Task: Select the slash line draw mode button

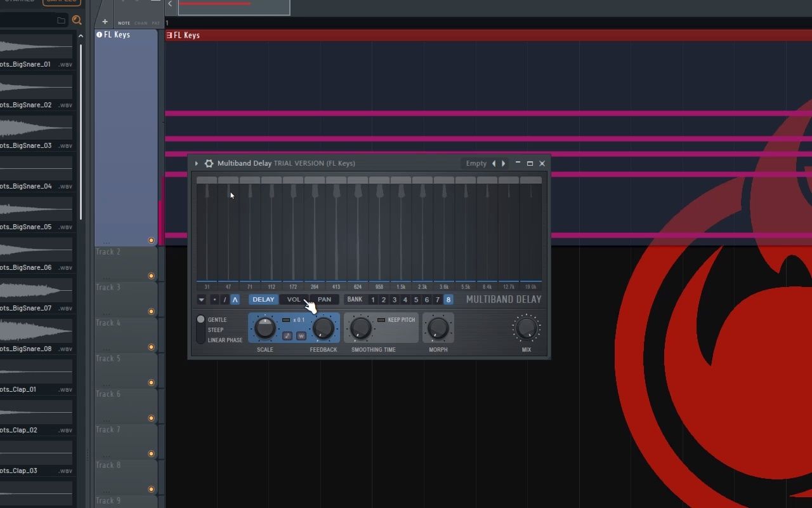Action: point(225,300)
